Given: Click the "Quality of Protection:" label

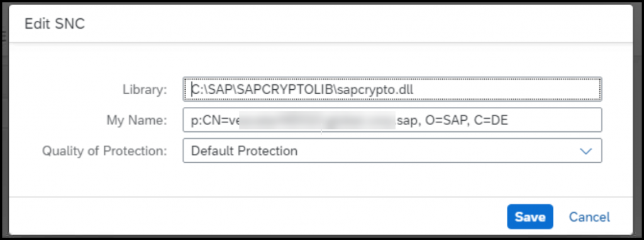Looking at the screenshot, I should click(105, 151).
